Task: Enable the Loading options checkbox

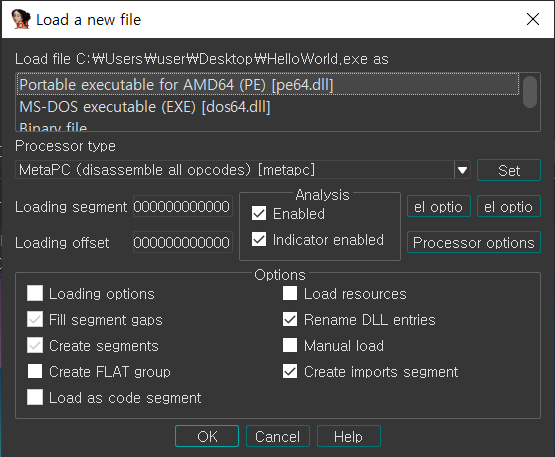Action: point(35,293)
